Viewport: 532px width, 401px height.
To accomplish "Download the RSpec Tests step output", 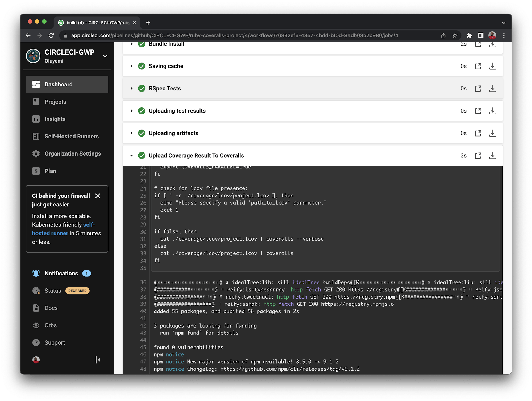I will point(492,88).
